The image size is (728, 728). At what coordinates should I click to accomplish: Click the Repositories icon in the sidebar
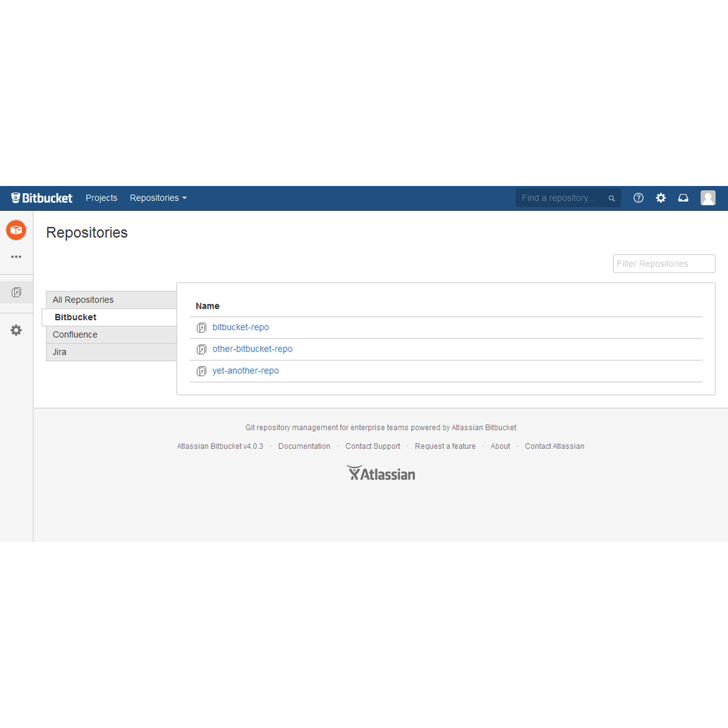pyautogui.click(x=16, y=292)
